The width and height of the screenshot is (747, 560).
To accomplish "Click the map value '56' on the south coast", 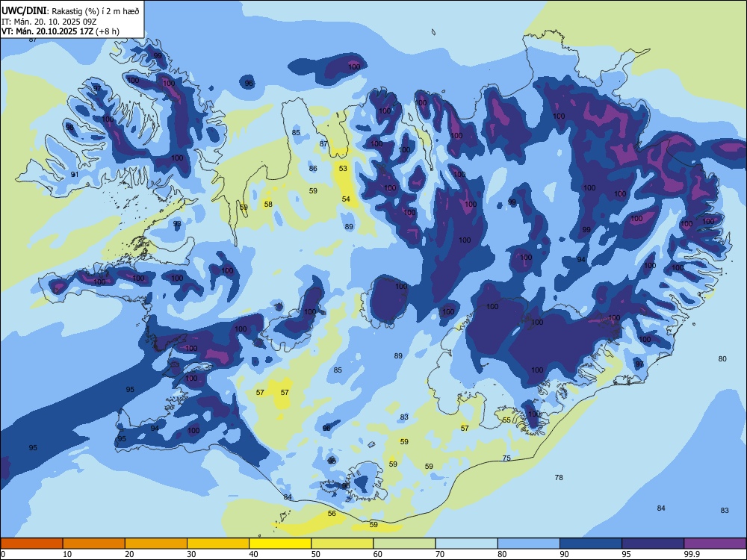I will tap(332, 514).
